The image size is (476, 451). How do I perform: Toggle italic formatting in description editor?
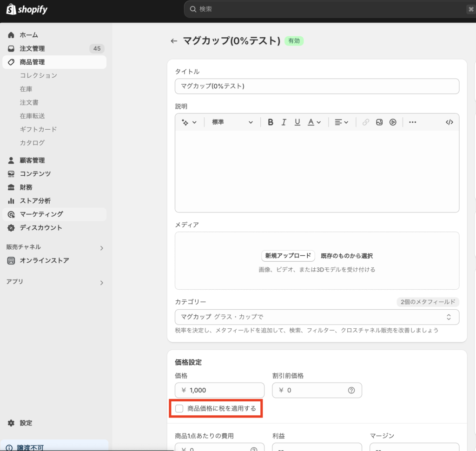284,122
